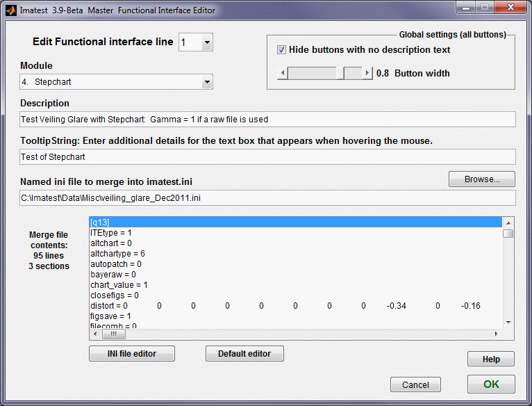Select the 'altchart = 0' line

coord(296,243)
